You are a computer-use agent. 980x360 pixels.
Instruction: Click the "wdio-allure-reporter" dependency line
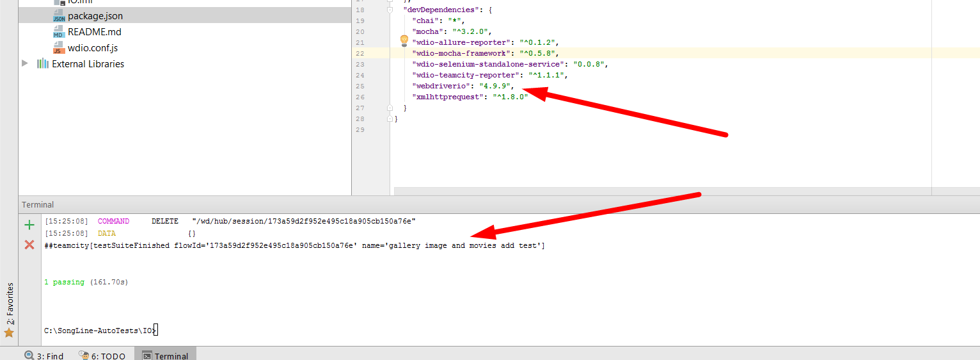(x=486, y=42)
